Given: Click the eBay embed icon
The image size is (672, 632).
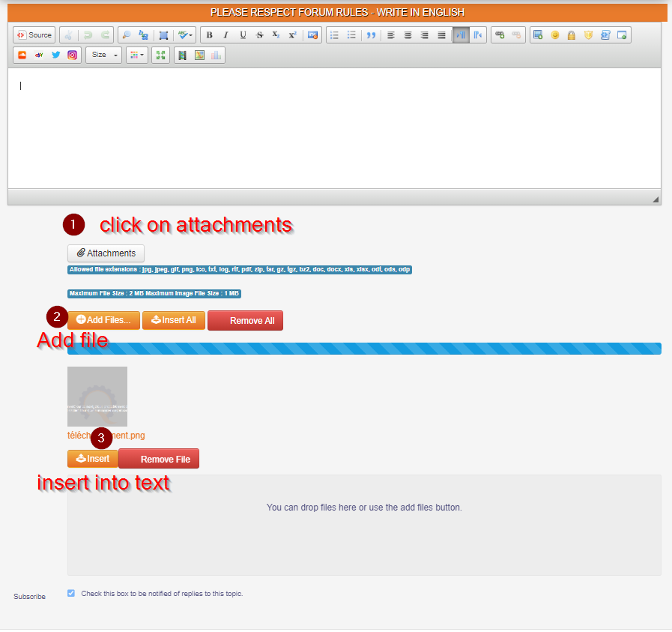Looking at the screenshot, I should pos(39,55).
